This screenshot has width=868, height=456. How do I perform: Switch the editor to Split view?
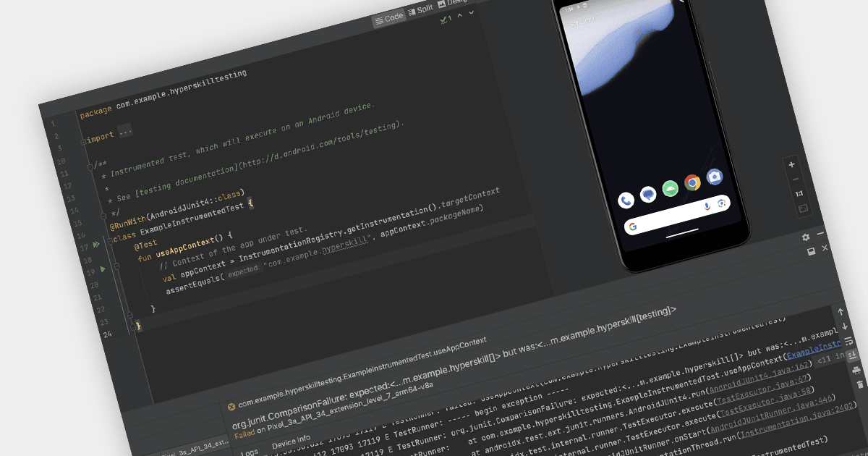(x=420, y=11)
